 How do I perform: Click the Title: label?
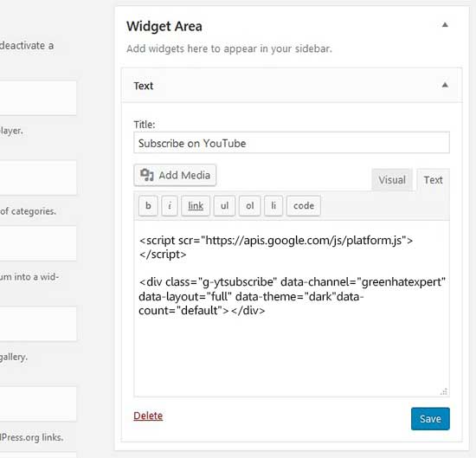145,125
